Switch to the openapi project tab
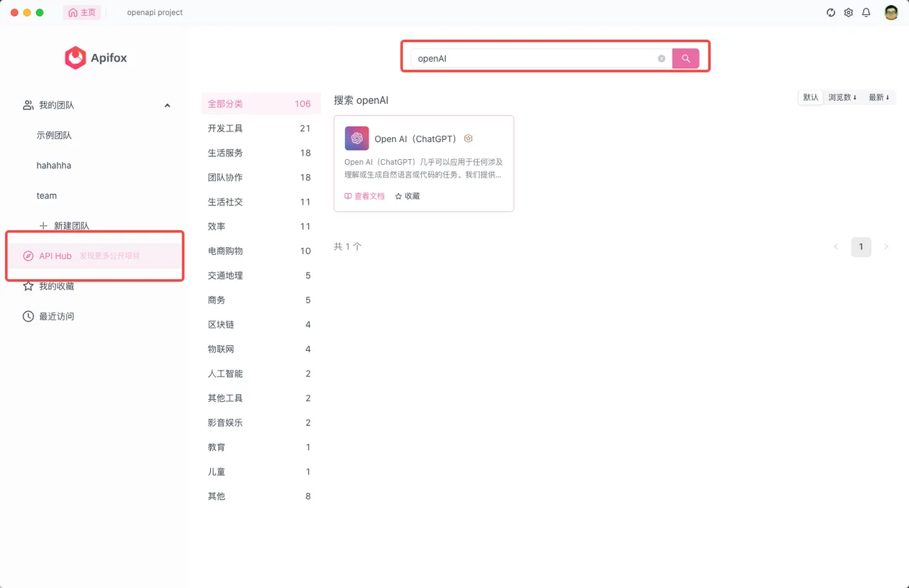The image size is (909, 588). click(155, 13)
